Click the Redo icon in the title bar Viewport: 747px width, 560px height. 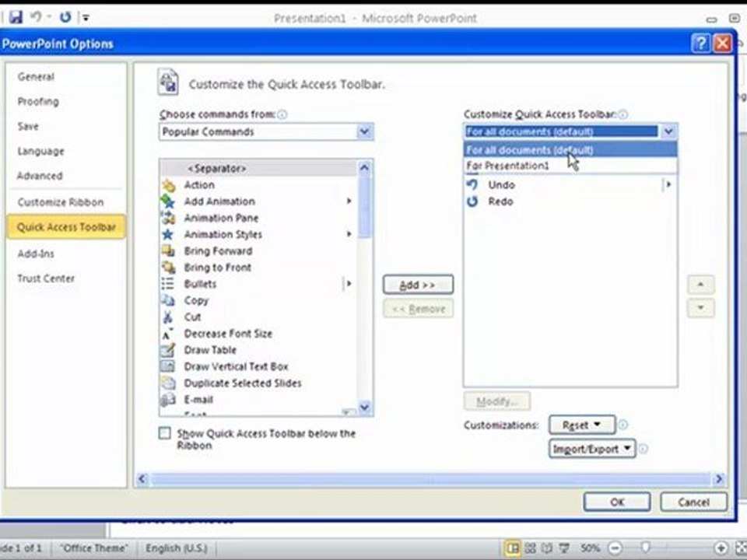(x=65, y=17)
